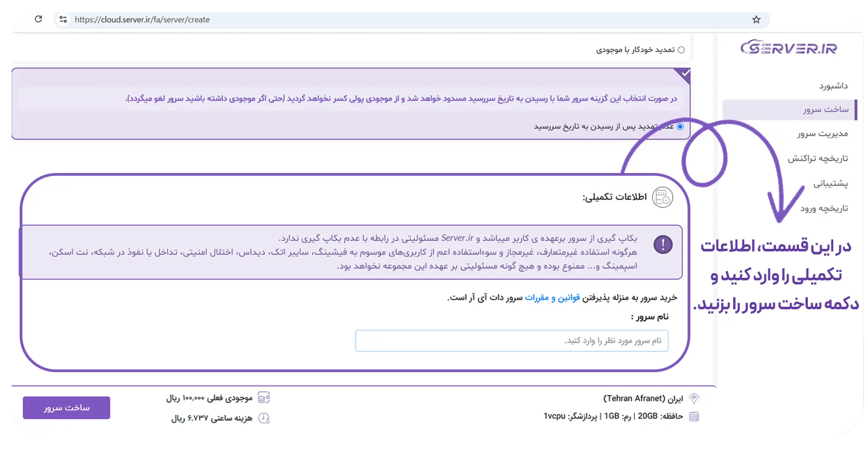Click the اطلاعات تکمیلی heading
868x463 pixels.
pos(615,197)
